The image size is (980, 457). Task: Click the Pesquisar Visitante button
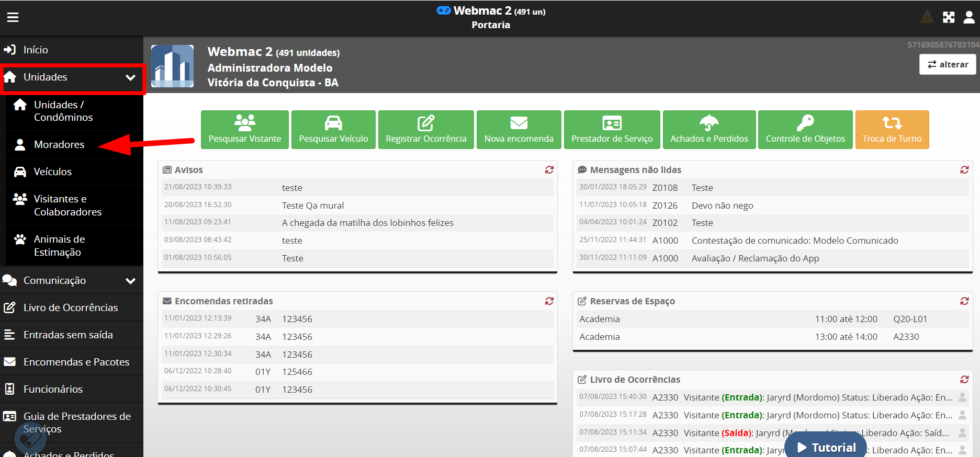245,130
